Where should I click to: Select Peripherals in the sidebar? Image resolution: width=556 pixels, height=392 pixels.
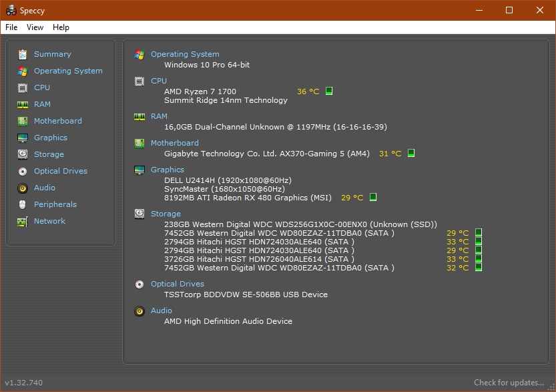[x=55, y=204]
